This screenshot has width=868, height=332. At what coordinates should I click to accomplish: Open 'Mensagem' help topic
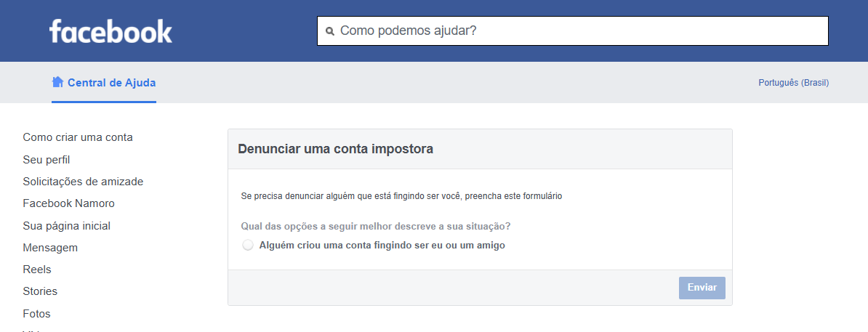tap(50, 248)
